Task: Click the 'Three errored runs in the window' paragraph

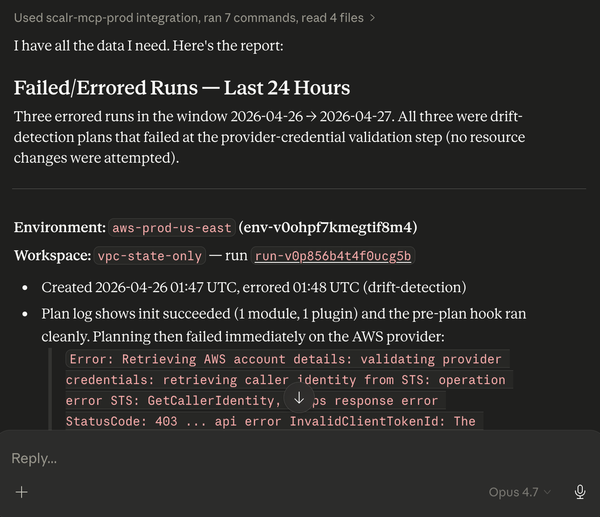Action: tap(269, 137)
